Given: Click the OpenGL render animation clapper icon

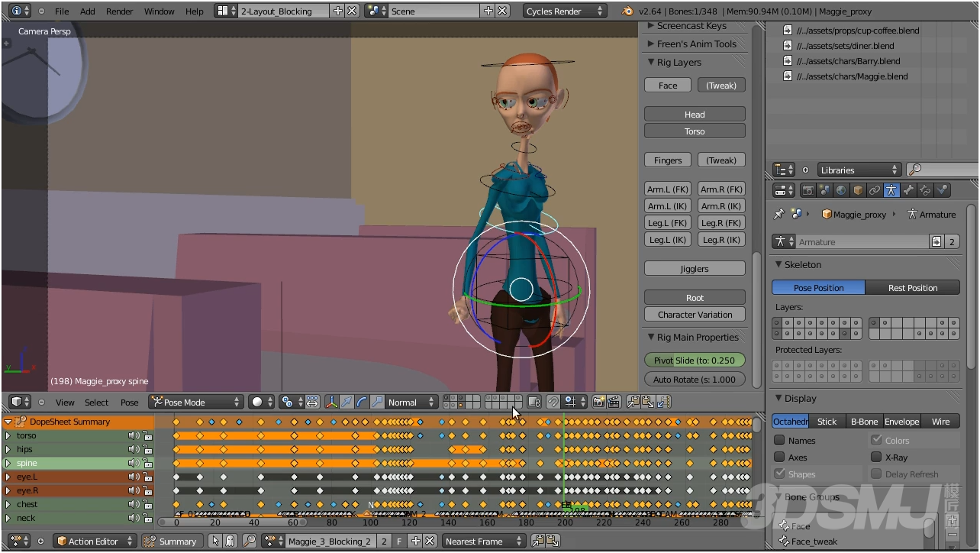Looking at the screenshot, I should pos(613,402).
